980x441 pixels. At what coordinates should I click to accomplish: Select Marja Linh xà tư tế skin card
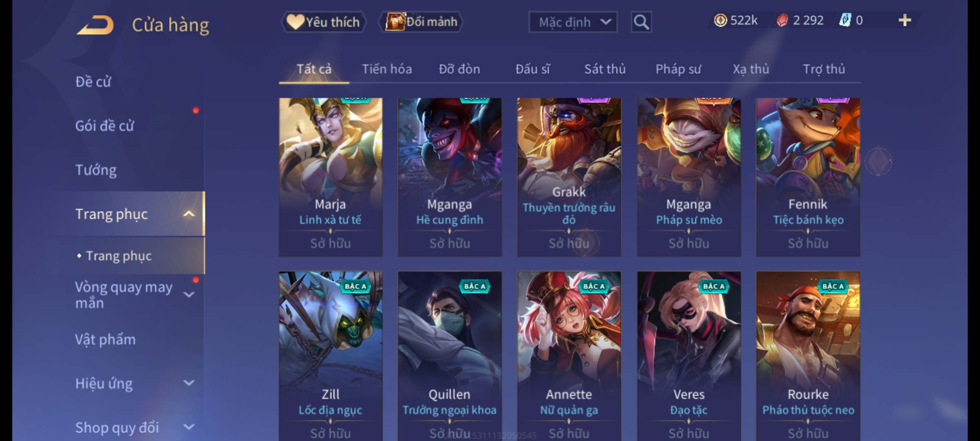point(331,177)
